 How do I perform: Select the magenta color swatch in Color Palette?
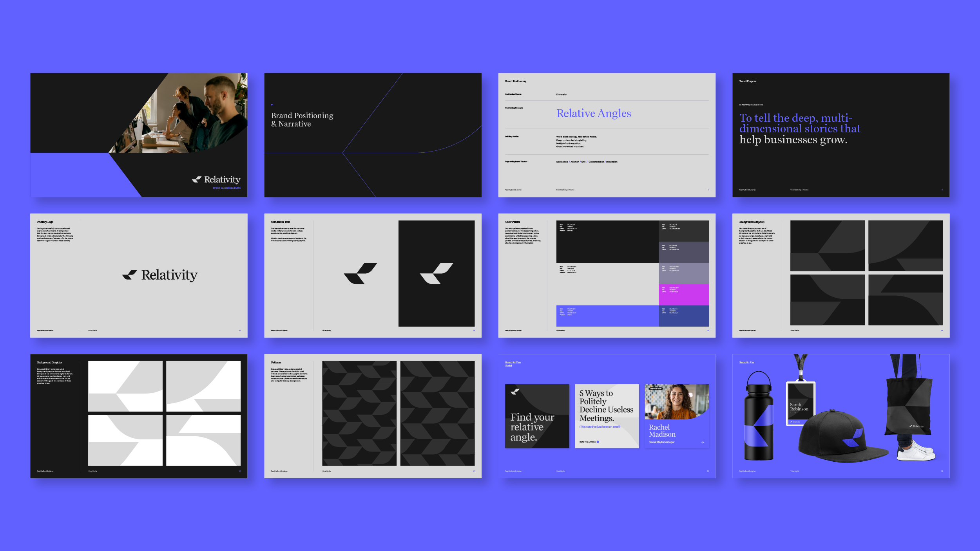click(x=683, y=294)
